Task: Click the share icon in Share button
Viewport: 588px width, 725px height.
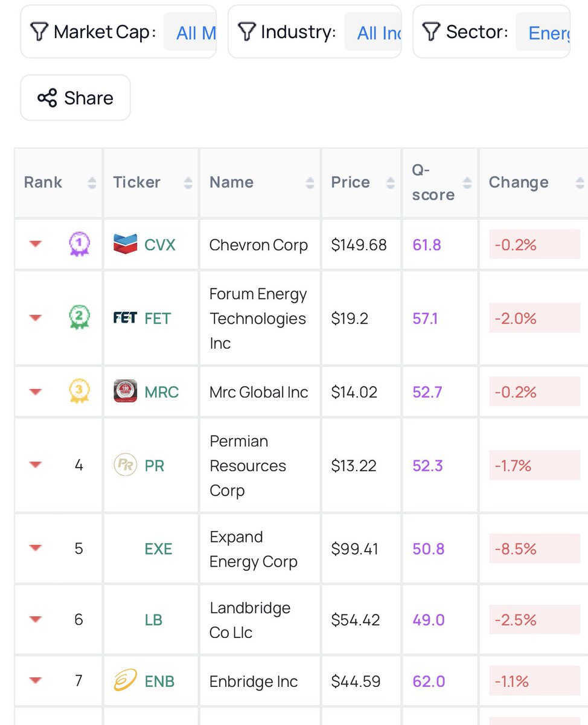Action: click(x=47, y=98)
